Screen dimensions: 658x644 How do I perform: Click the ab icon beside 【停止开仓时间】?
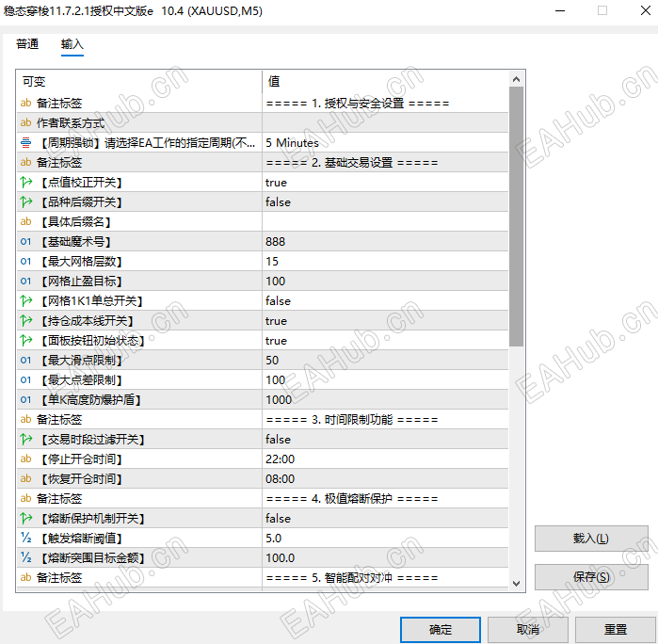[x=25, y=459]
